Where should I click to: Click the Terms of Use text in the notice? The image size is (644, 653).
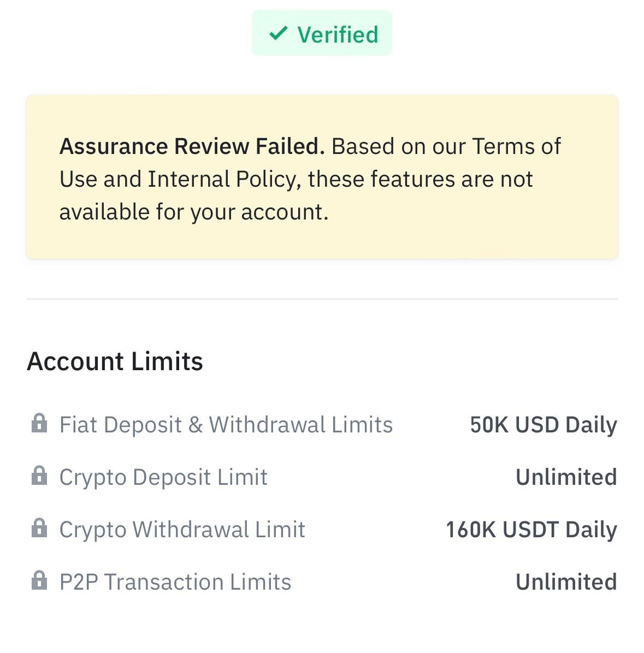pos(516,146)
